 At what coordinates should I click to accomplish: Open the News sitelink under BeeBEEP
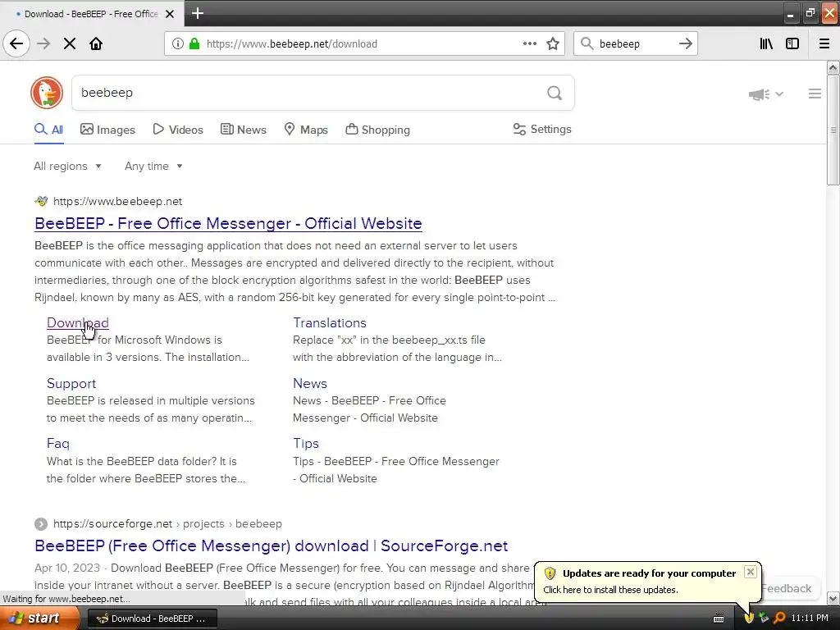[309, 384]
